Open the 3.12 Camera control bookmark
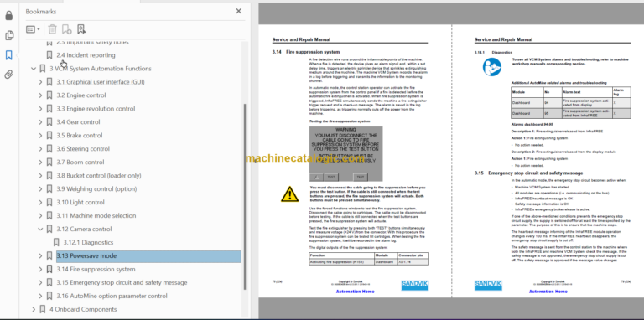The width and height of the screenshot is (644, 320). (x=84, y=229)
